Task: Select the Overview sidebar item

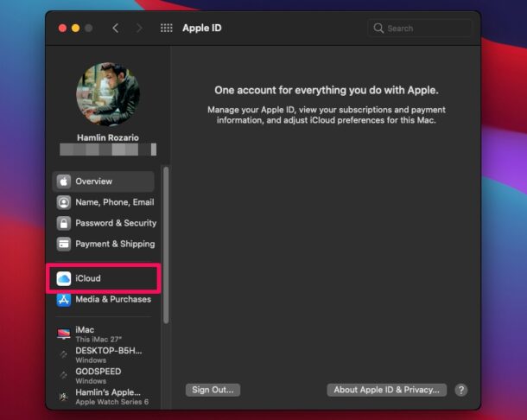Action: tap(104, 181)
